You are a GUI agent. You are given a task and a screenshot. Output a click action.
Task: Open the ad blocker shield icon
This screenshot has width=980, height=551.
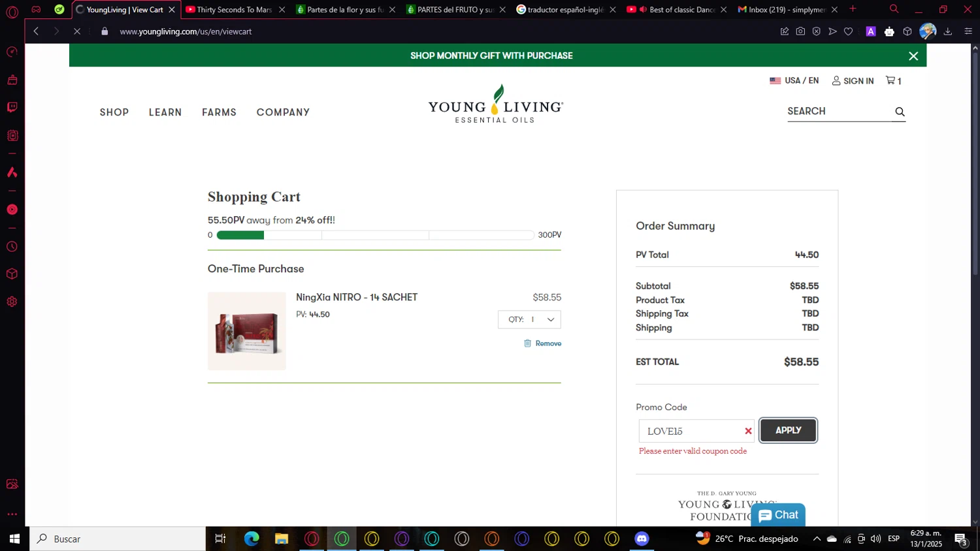coord(817,31)
